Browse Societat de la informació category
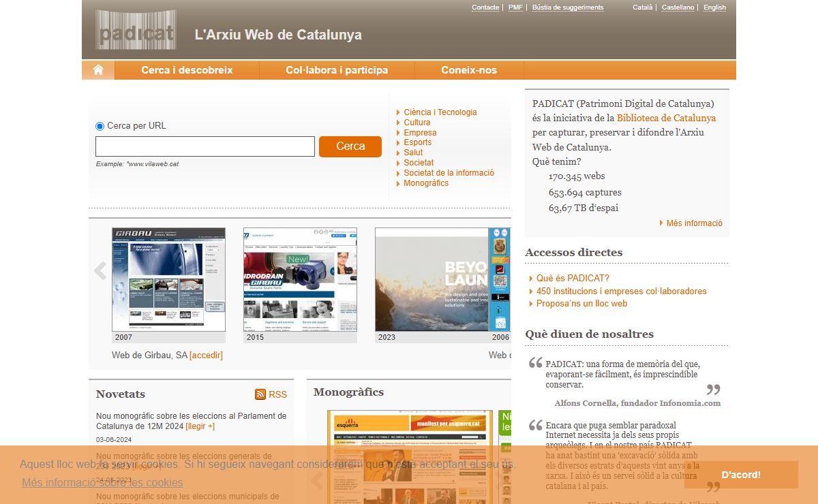 [449, 173]
